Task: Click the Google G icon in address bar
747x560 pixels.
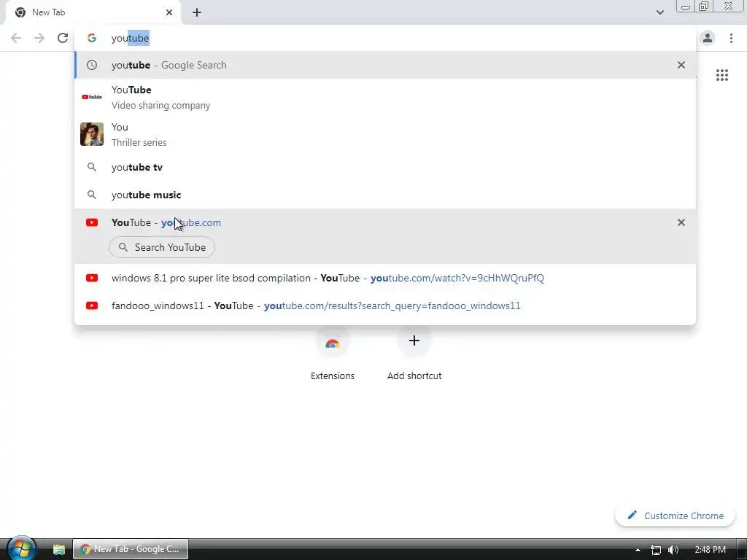Action: [x=92, y=38]
